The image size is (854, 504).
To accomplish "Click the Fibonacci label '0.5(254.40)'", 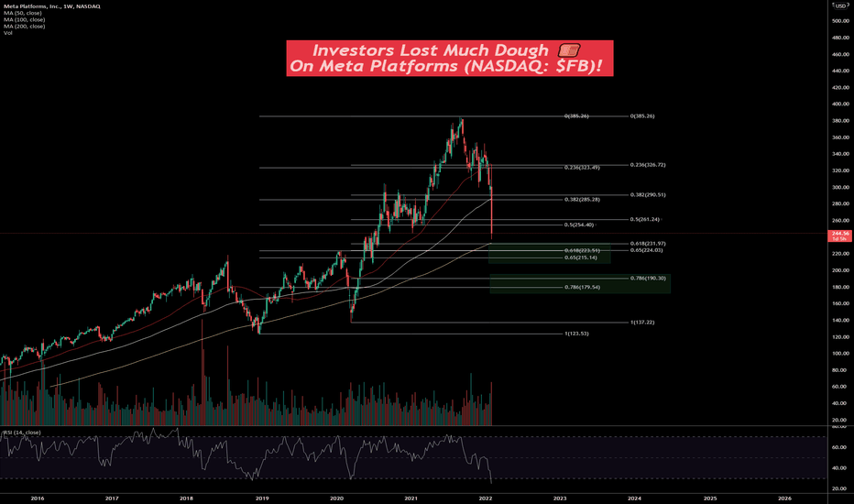I will pos(579,225).
